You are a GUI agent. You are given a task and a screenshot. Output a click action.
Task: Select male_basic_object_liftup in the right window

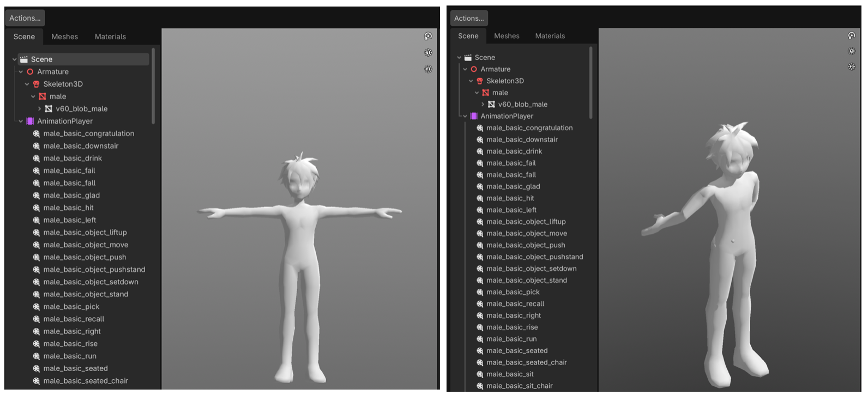point(526,222)
